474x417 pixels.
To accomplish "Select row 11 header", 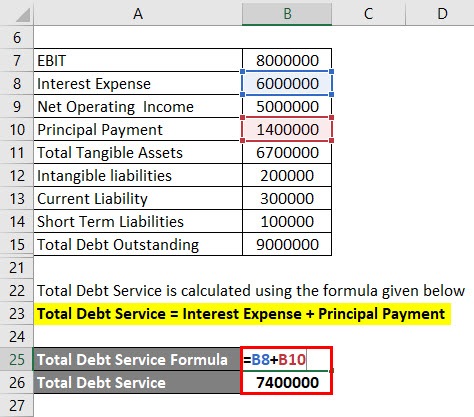I will coord(17,152).
